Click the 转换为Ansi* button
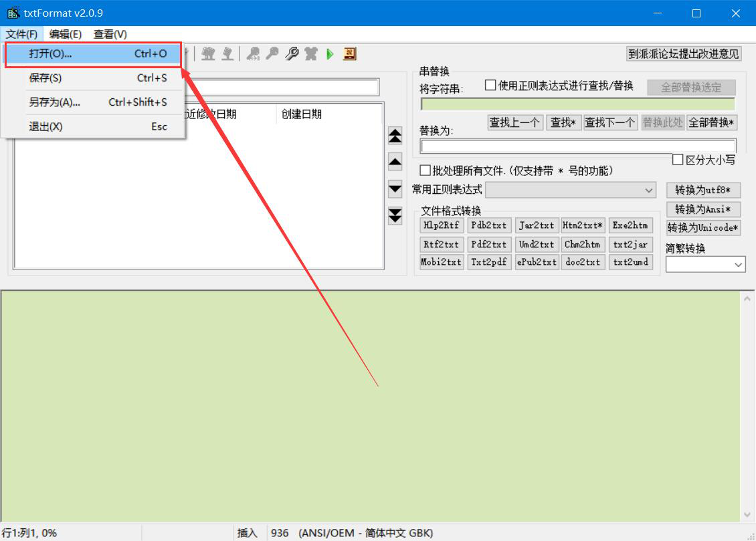756x541 pixels. click(x=703, y=209)
